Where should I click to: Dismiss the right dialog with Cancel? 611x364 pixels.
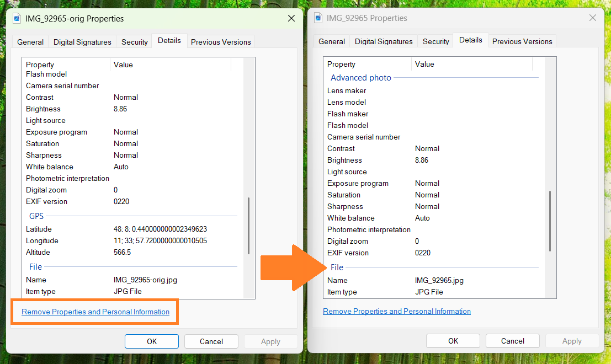512,340
